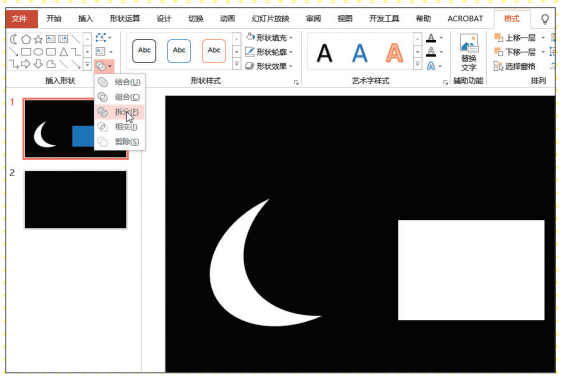
Task: Apply the orange outlined A WordArt style
Action: point(394,53)
